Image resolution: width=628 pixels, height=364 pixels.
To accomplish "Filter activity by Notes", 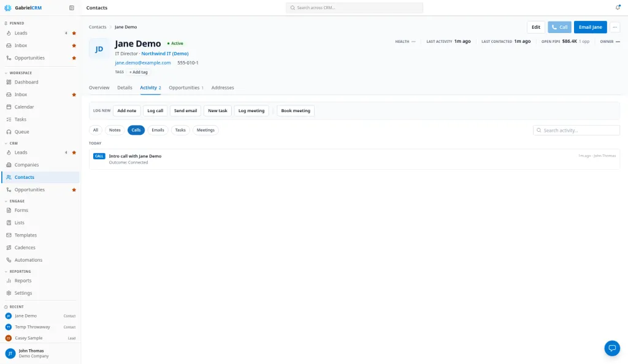I will coord(115,130).
